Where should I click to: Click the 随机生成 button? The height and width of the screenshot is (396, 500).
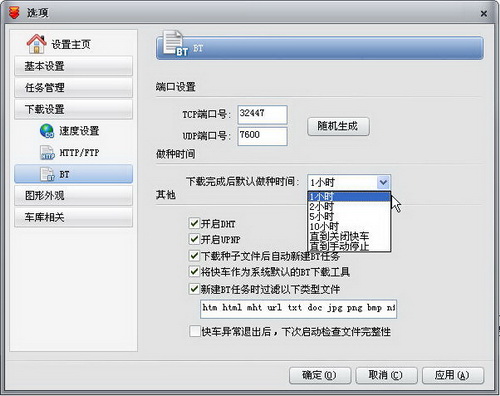[x=338, y=126]
